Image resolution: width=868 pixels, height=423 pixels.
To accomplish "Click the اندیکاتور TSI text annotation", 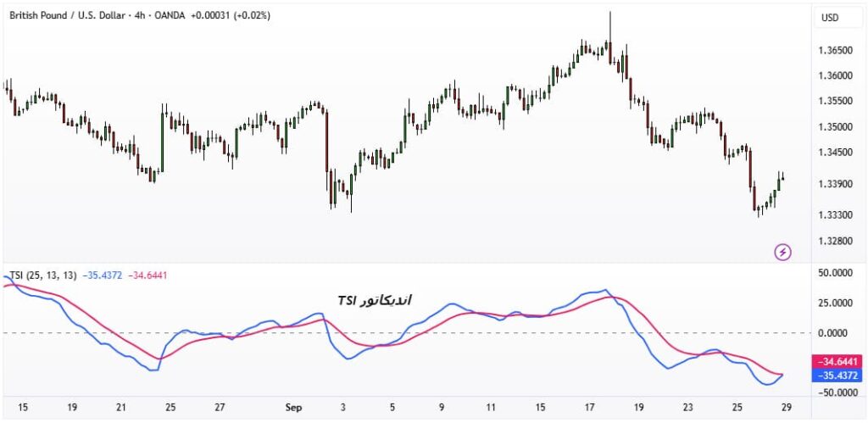I will (x=375, y=302).
